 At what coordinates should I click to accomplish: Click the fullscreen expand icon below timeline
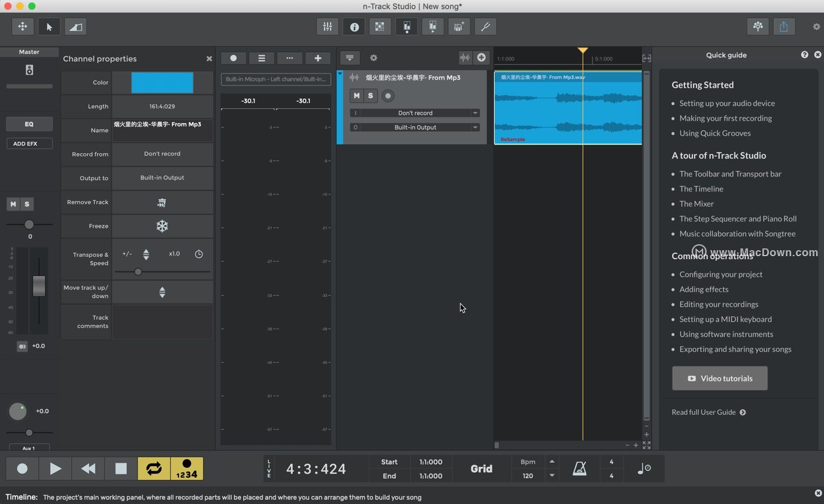pyautogui.click(x=647, y=445)
